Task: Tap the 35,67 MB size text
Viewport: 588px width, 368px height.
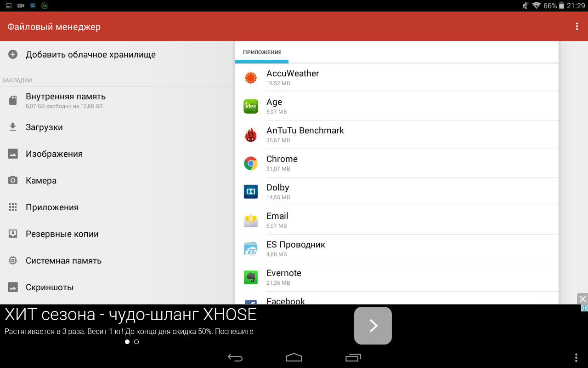Action: [278, 140]
